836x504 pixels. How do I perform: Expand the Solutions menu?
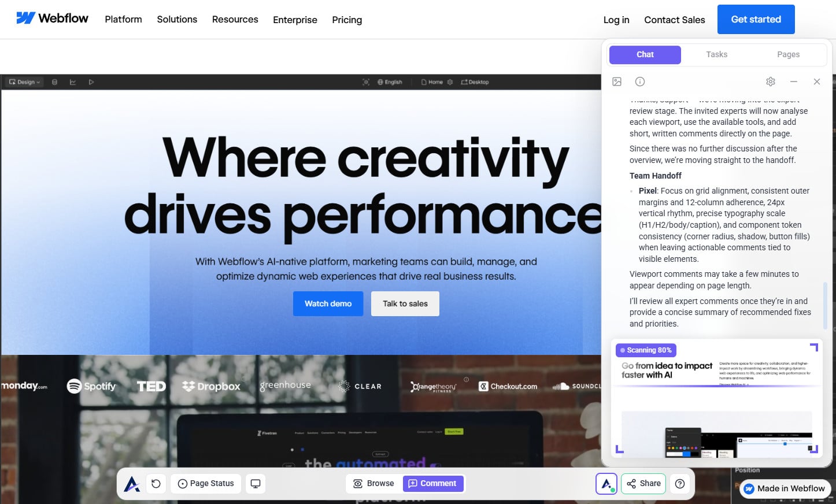177,20
